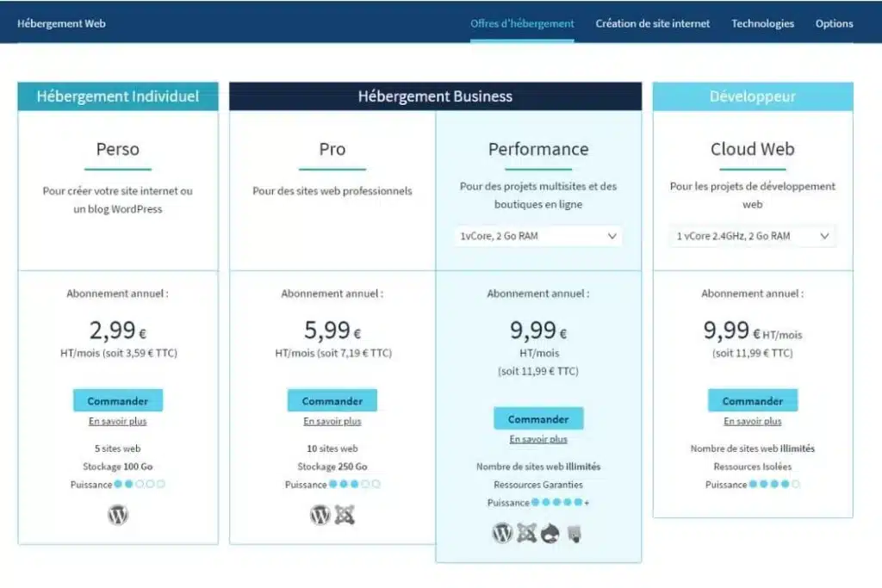The image size is (882, 588).
Task: Click the Cloud Web plan title
Action: (753, 149)
